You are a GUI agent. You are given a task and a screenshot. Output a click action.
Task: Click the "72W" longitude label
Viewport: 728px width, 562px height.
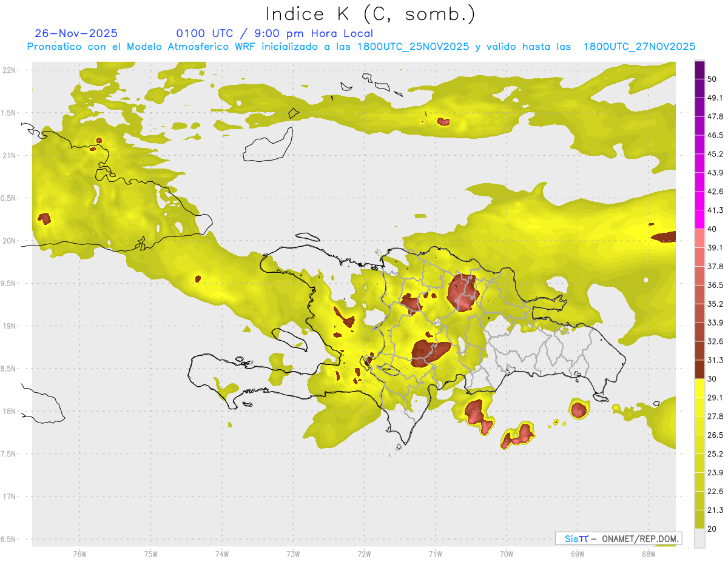[x=364, y=554]
